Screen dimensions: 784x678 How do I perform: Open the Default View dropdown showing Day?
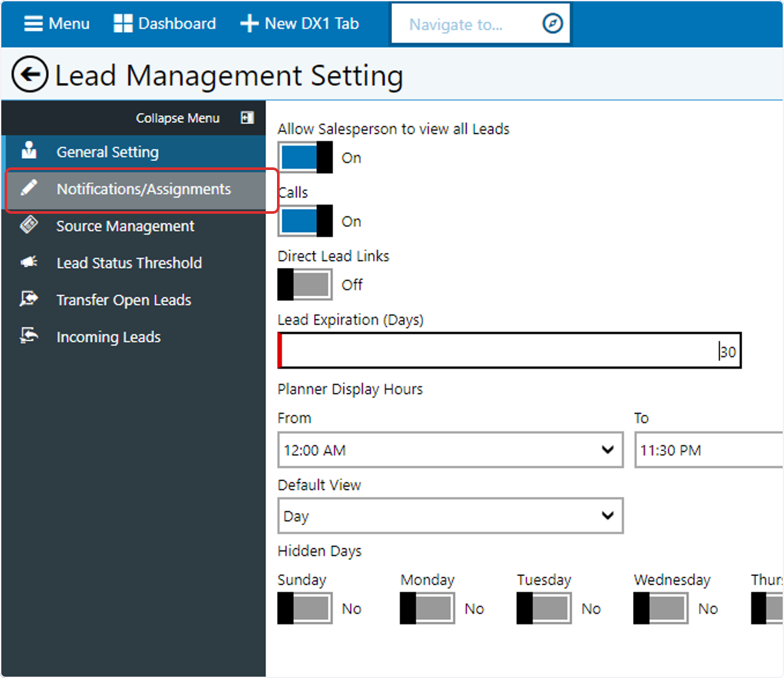pos(450,516)
